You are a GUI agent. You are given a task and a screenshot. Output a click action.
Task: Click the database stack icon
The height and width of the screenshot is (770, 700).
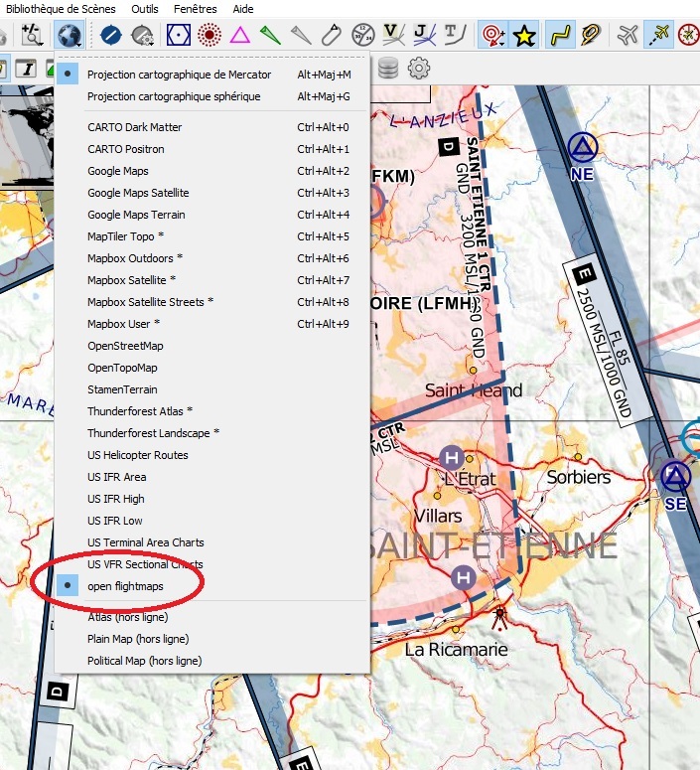(x=388, y=69)
